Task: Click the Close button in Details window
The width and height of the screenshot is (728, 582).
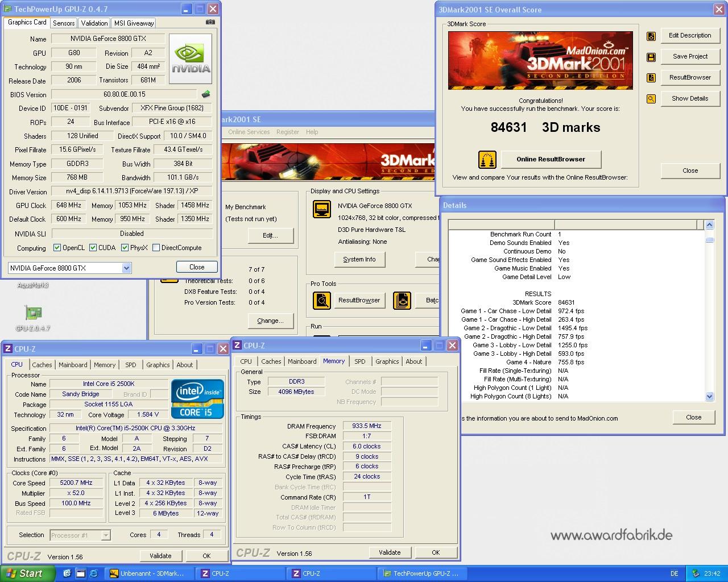Action: tap(693, 417)
